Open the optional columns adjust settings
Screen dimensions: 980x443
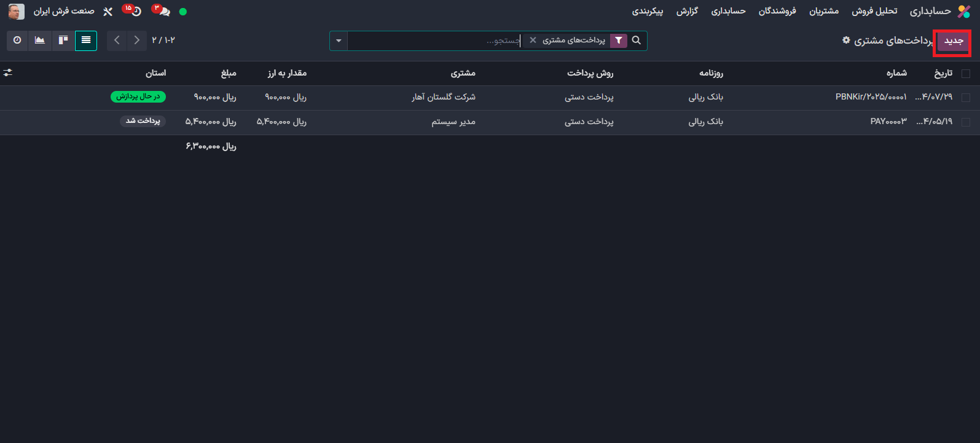(8, 73)
